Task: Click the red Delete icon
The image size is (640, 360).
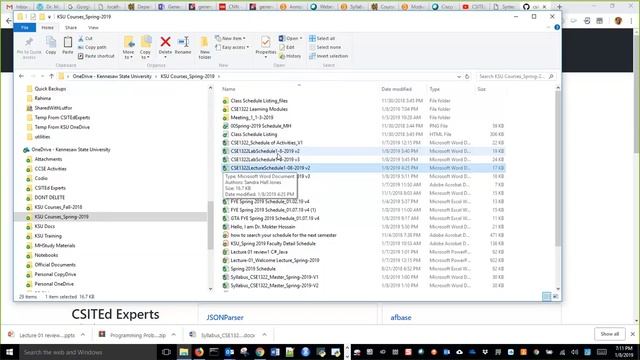Action: pos(165,42)
